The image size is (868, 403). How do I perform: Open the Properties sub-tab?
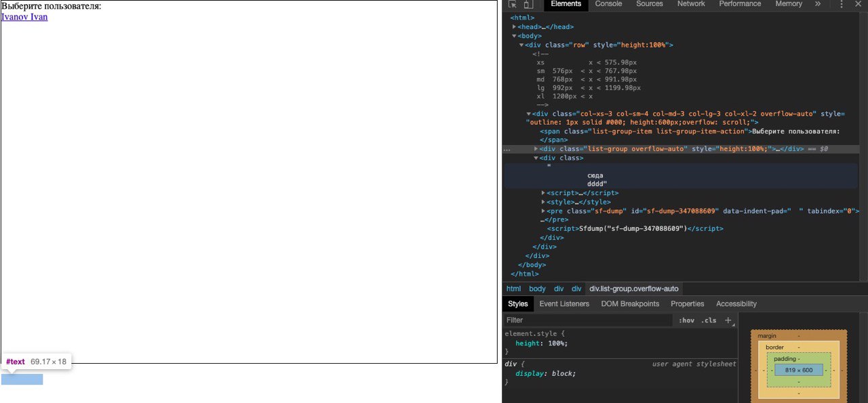688,304
